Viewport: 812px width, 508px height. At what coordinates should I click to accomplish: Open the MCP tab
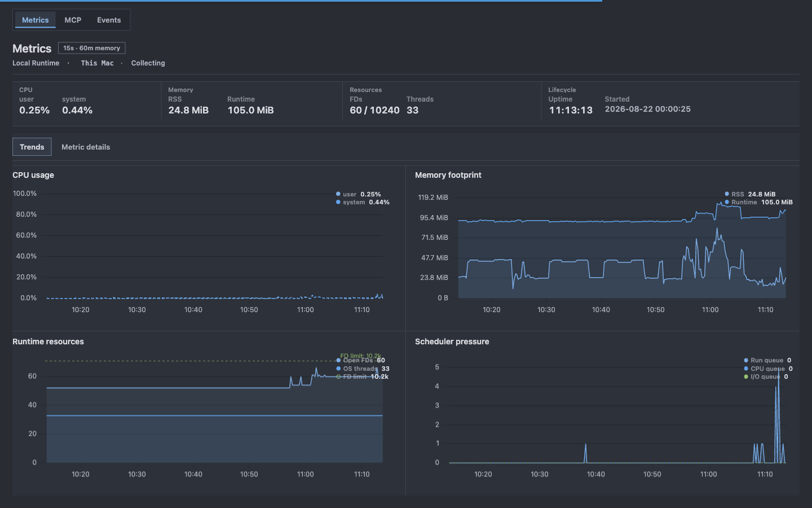coord(73,20)
